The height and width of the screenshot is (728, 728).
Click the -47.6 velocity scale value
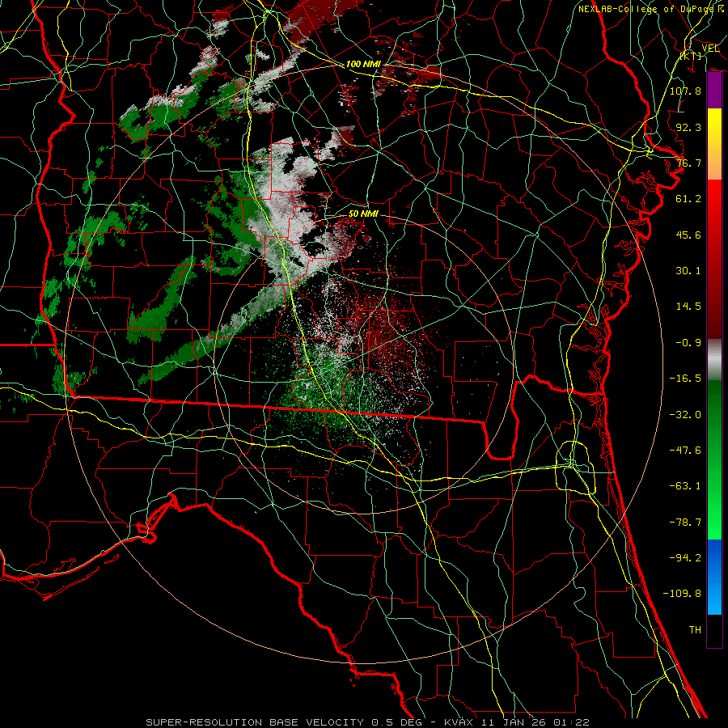tap(685, 451)
